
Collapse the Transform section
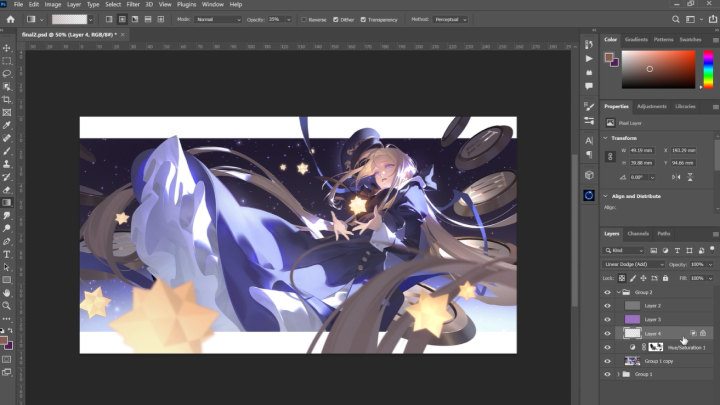pyautogui.click(x=606, y=138)
